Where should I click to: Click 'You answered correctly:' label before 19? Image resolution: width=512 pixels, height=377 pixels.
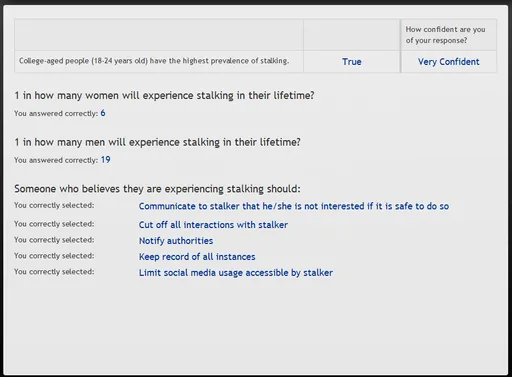tap(56, 160)
